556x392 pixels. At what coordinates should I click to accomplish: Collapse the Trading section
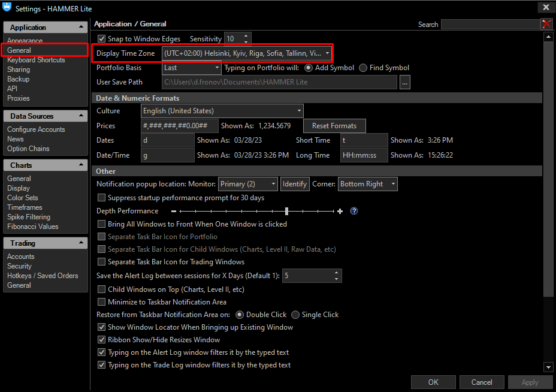point(81,243)
